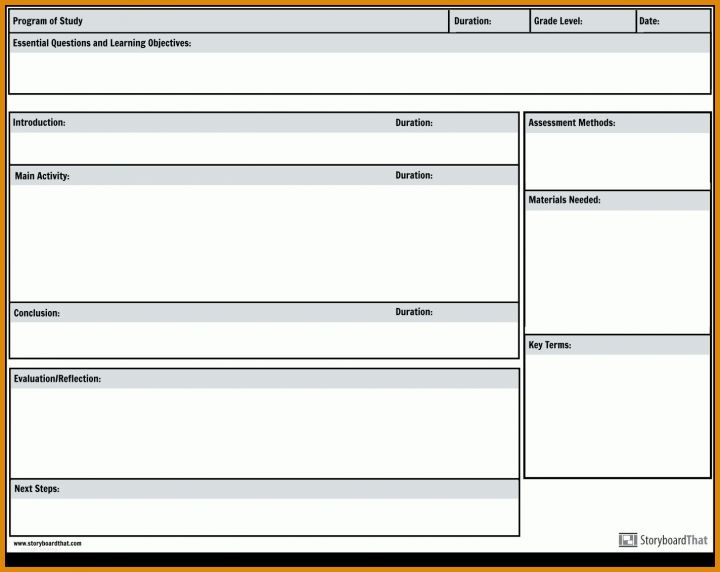This screenshot has width=720, height=572.
Task: Click the 'Introduction:' section label
Action: coord(39,123)
